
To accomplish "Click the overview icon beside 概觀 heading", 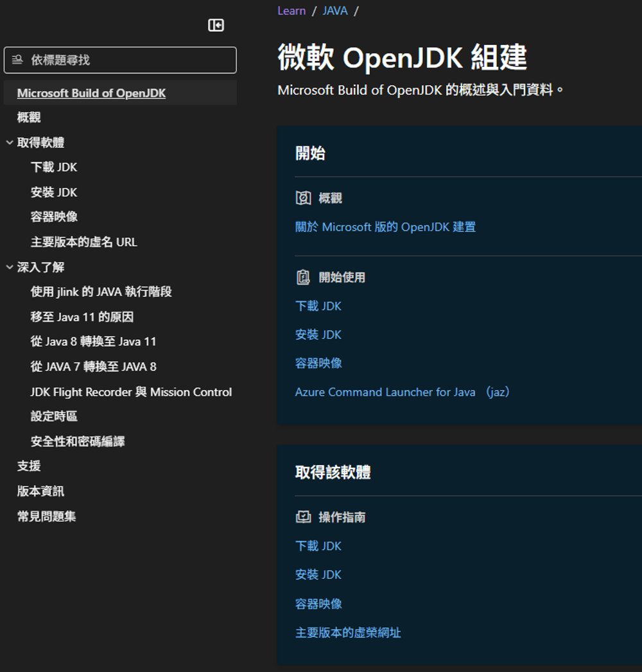I will pos(303,198).
